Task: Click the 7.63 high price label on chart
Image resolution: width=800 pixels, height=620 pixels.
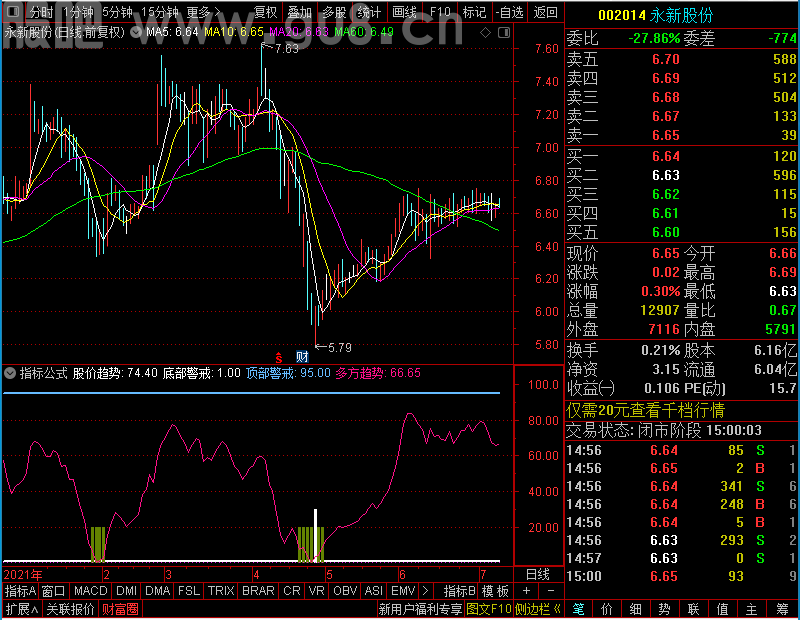Action: (x=286, y=48)
